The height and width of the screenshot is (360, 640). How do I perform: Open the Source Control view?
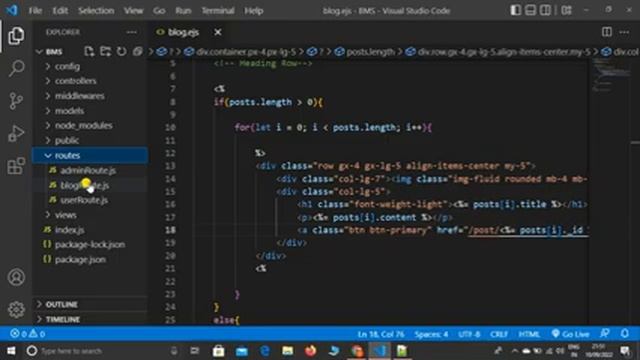tap(16, 101)
